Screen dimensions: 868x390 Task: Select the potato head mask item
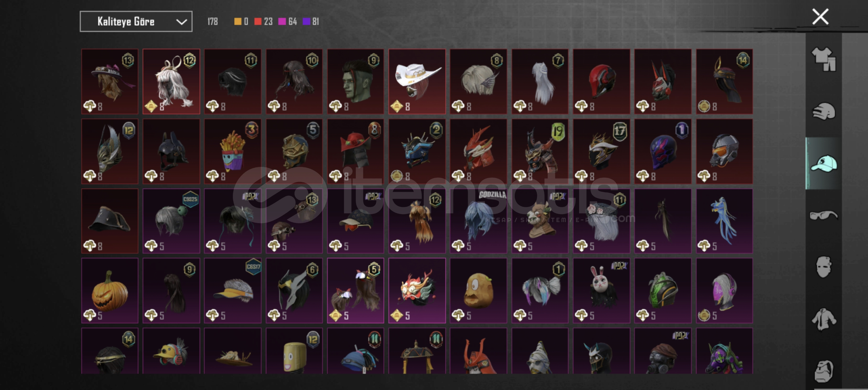click(478, 291)
